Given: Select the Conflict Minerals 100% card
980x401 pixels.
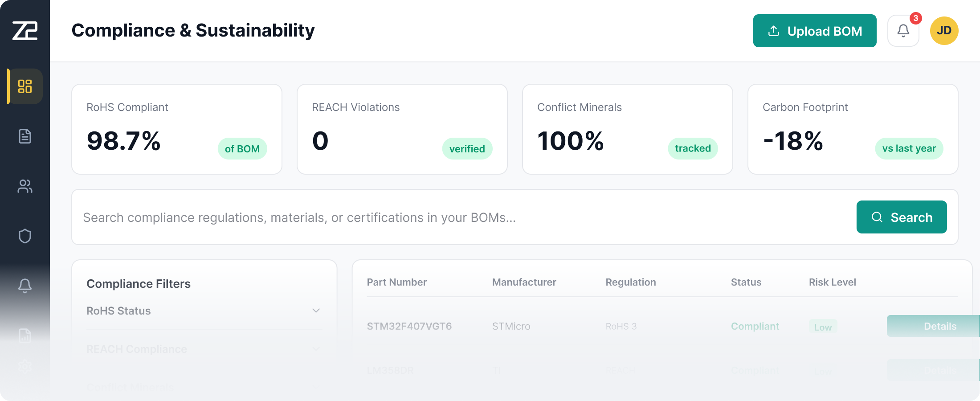Looking at the screenshot, I should (628, 129).
